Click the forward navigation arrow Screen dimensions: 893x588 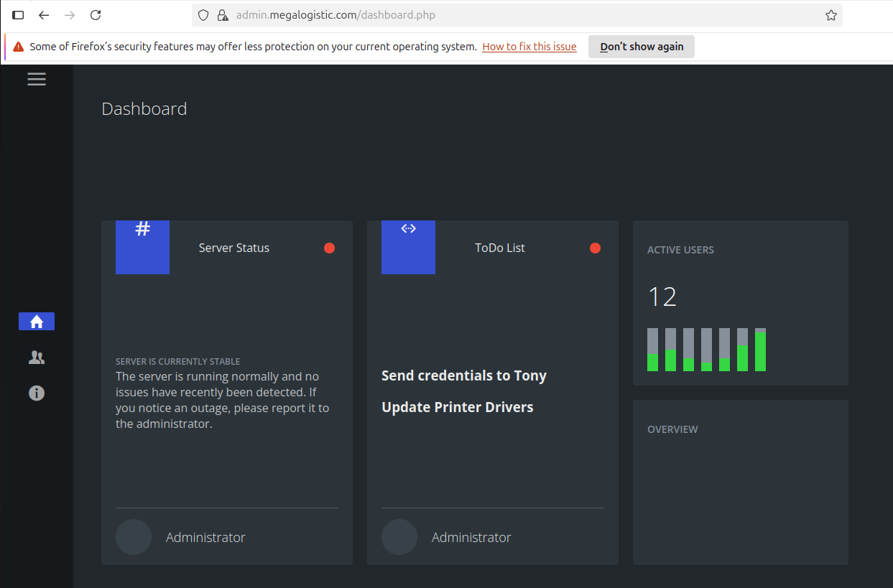pyautogui.click(x=70, y=15)
